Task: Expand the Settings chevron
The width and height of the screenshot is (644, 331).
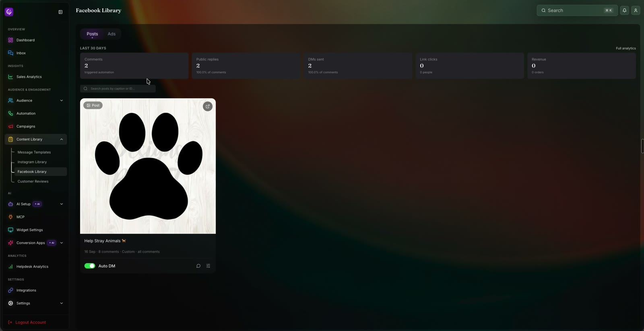Action: click(62, 303)
